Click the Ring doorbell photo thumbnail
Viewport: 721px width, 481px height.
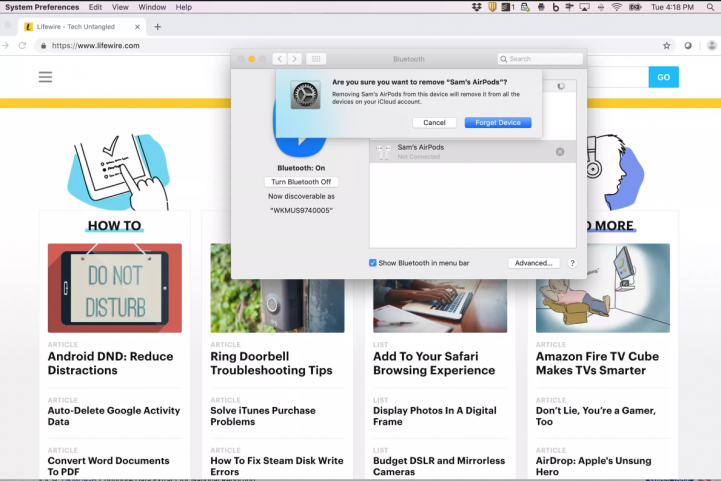[277, 306]
